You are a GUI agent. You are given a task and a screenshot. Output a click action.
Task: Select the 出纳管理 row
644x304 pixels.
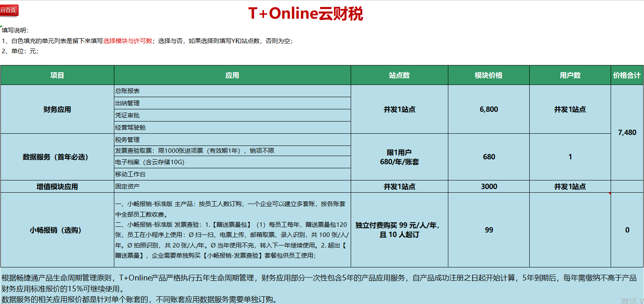pos(232,103)
